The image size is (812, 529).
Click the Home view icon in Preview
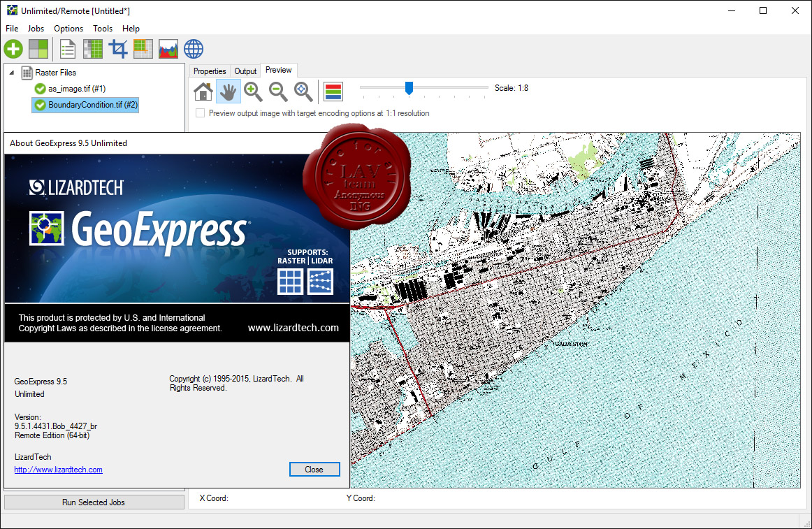pyautogui.click(x=203, y=92)
